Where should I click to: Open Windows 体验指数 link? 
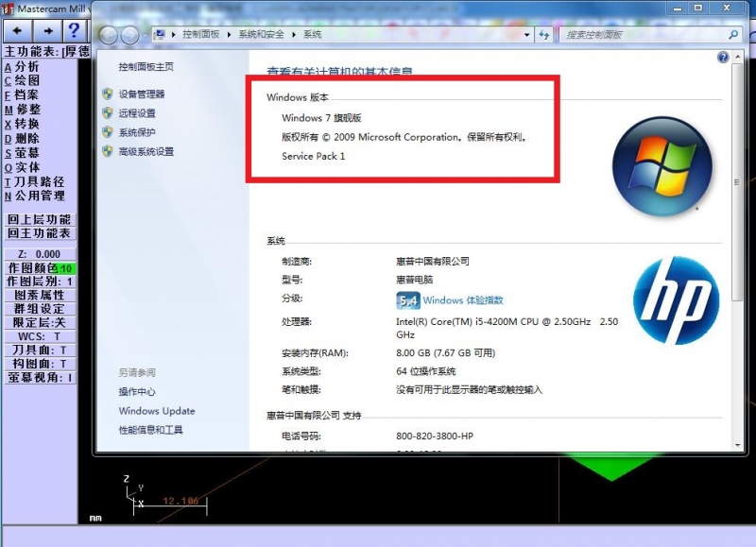(x=463, y=300)
